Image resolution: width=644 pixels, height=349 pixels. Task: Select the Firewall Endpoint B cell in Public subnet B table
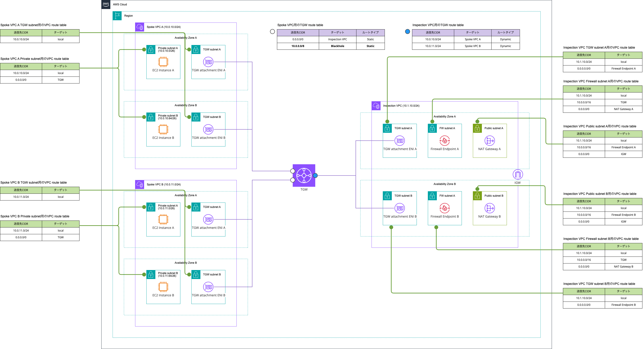point(624,215)
